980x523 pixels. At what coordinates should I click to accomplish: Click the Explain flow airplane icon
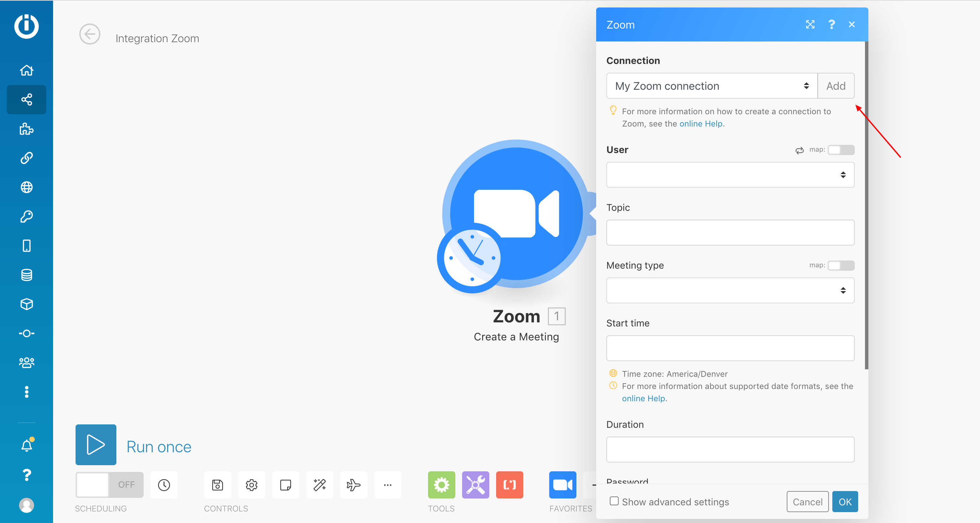click(x=353, y=485)
